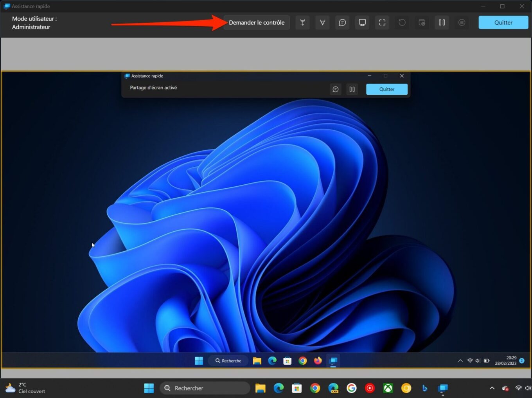Image resolution: width=532 pixels, height=398 pixels.
Task: Open the remote clock showing 20:29
Action: pyautogui.click(x=506, y=360)
